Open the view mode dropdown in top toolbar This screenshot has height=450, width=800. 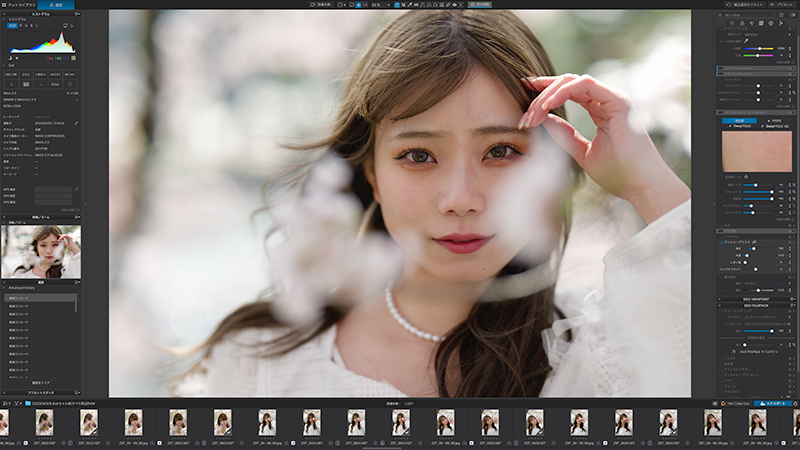(341, 5)
